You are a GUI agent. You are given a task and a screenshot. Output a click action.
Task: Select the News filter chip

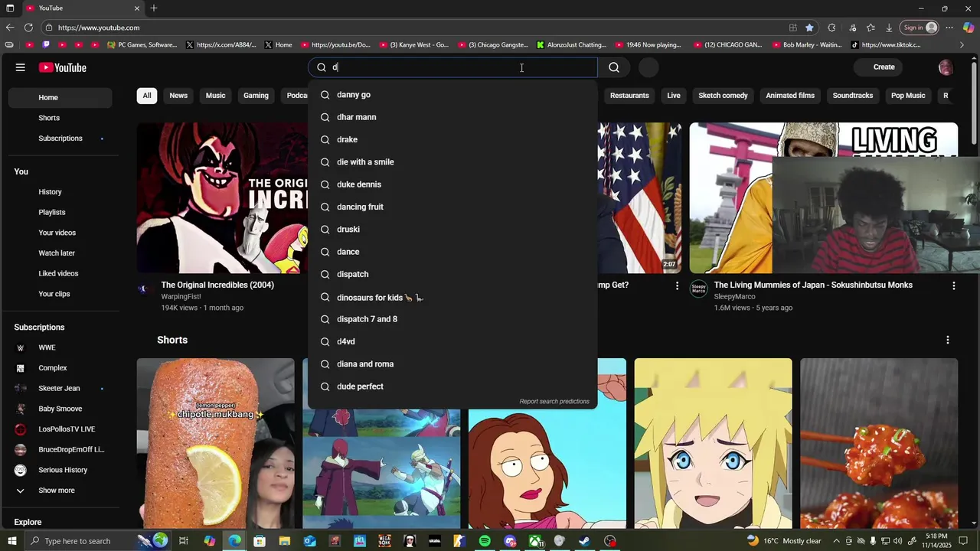[x=178, y=96]
